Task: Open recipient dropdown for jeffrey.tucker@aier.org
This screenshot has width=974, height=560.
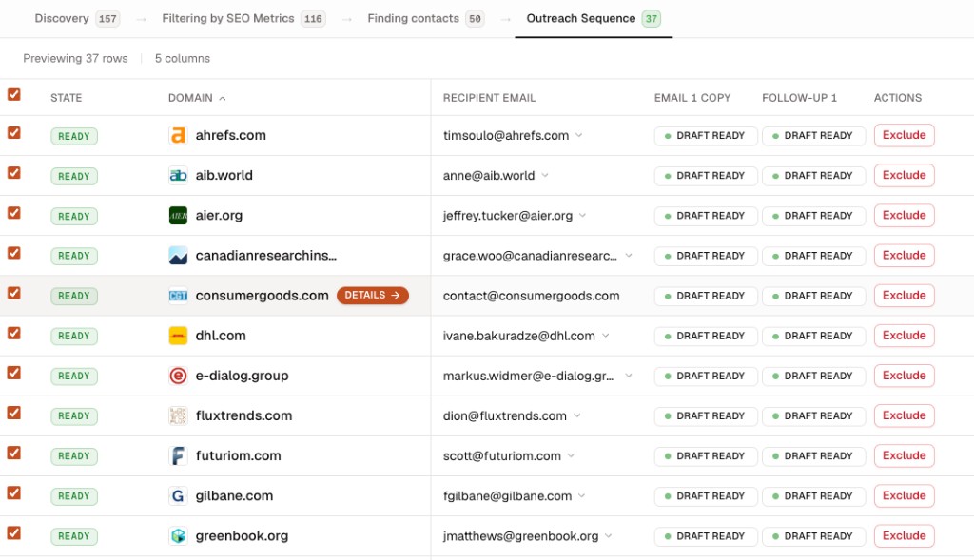Action: (x=583, y=216)
